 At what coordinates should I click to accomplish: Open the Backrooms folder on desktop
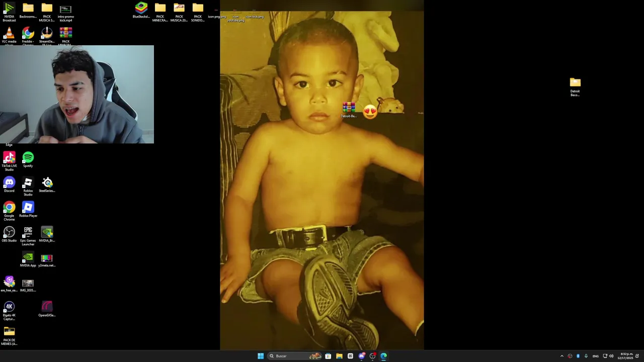tap(28, 12)
